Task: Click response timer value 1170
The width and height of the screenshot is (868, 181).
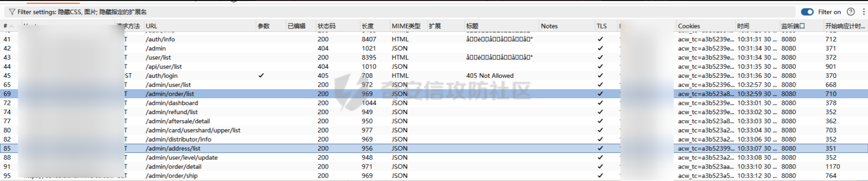Action: click(833, 167)
